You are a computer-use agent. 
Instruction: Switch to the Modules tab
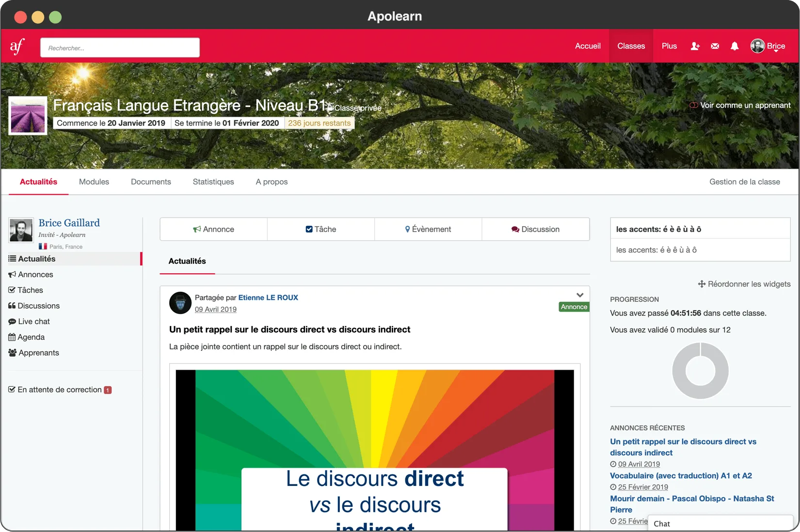pyautogui.click(x=94, y=182)
